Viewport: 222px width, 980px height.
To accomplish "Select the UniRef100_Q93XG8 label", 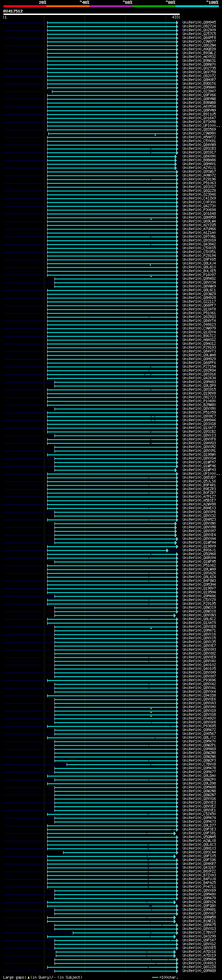I will tap(199, 424).
